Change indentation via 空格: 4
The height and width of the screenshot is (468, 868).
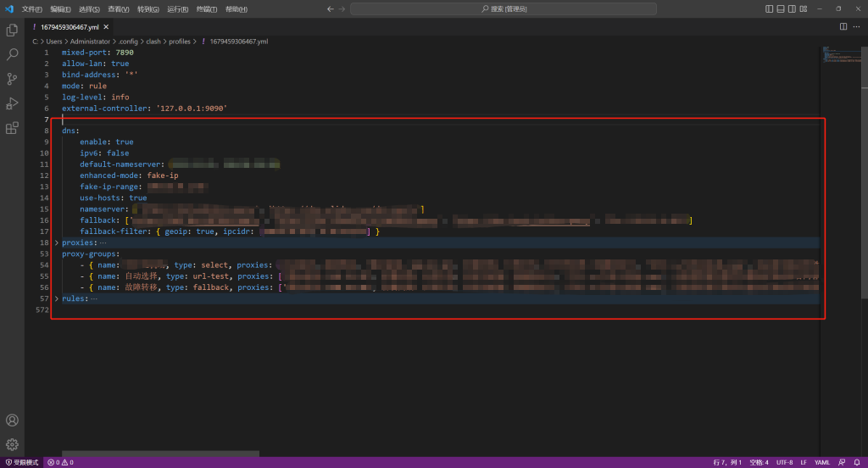tap(759, 462)
